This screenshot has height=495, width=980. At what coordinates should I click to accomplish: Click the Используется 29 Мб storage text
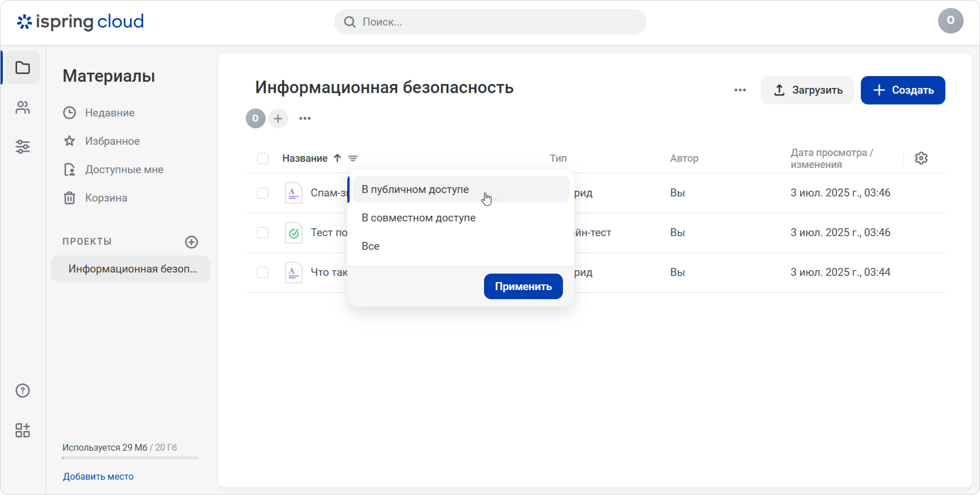coord(105,447)
